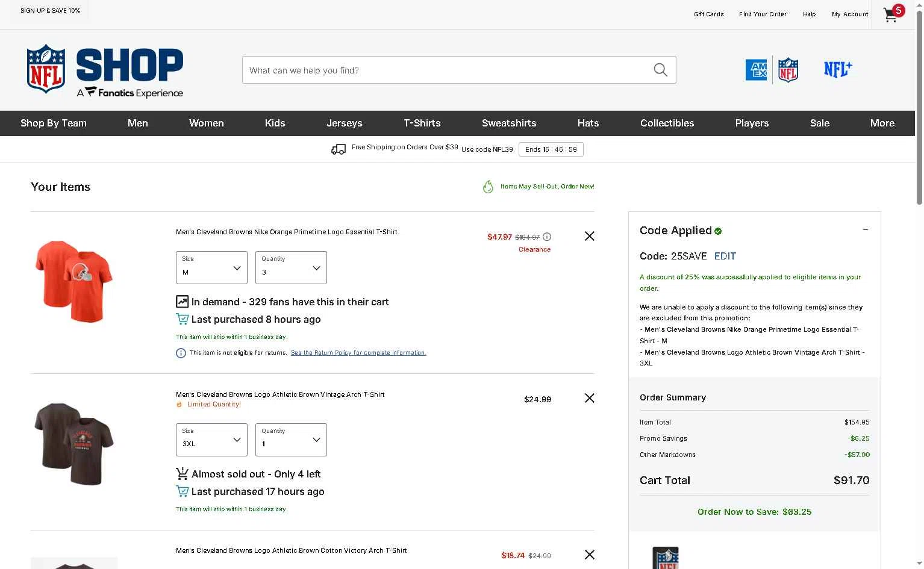Open the Help link
924x569 pixels.
coord(810,14)
